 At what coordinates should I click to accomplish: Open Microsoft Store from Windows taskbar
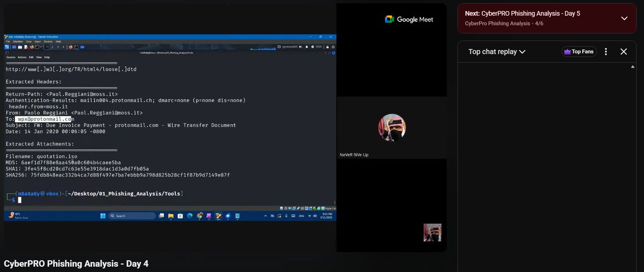pos(180,216)
